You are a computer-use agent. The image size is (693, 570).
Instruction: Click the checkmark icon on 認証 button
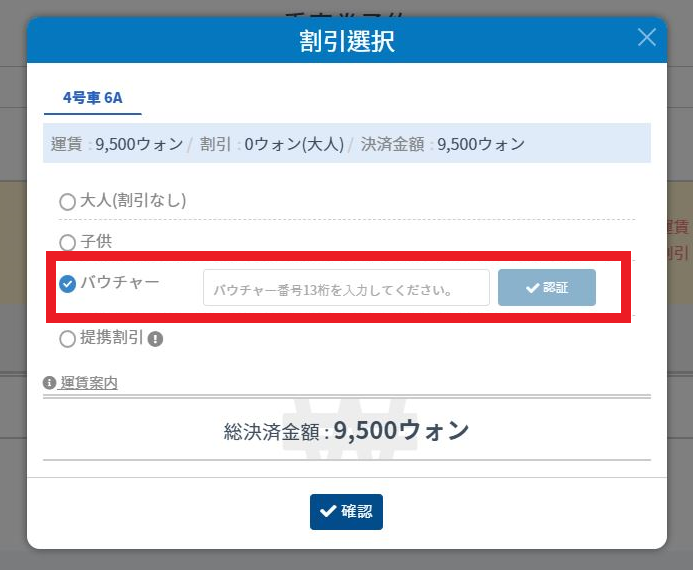pyautogui.click(x=532, y=288)
